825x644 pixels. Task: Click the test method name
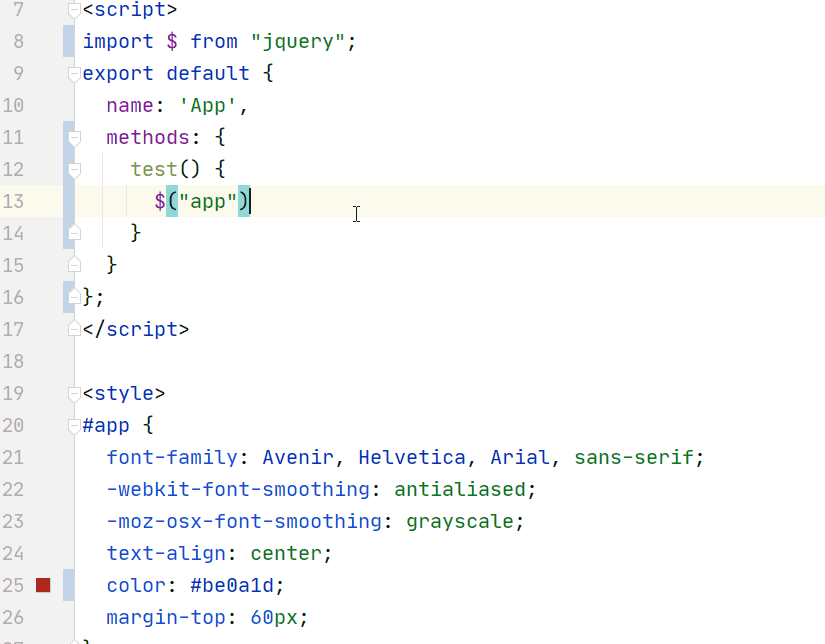point(155,169)
